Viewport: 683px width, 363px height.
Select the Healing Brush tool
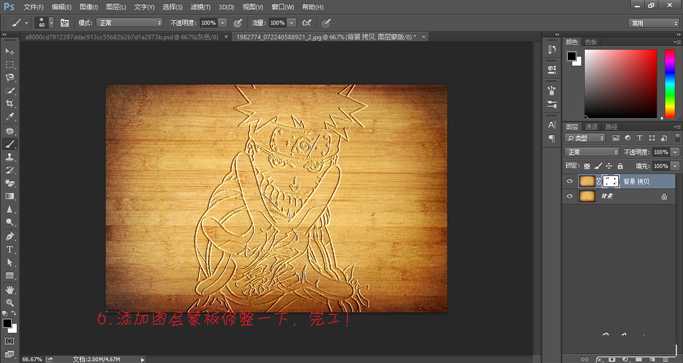click(9, 131)
